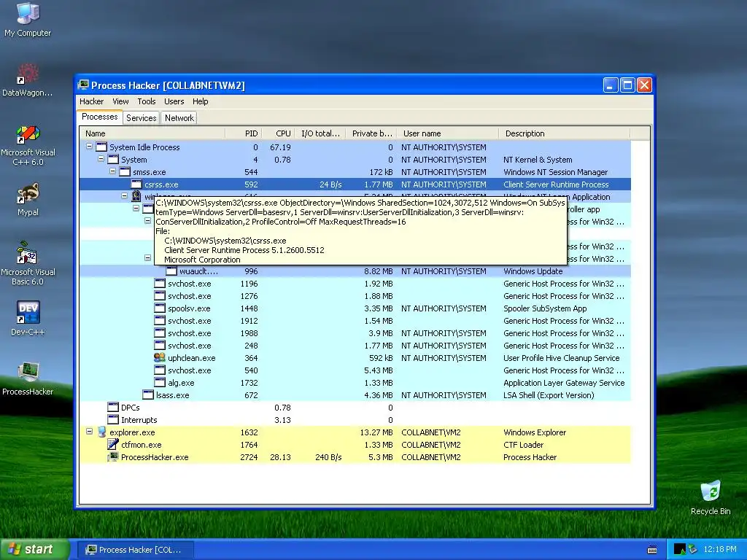Switch to the Network tab
This screenshot has height=560, width=747.
click(x=179, y=118)
